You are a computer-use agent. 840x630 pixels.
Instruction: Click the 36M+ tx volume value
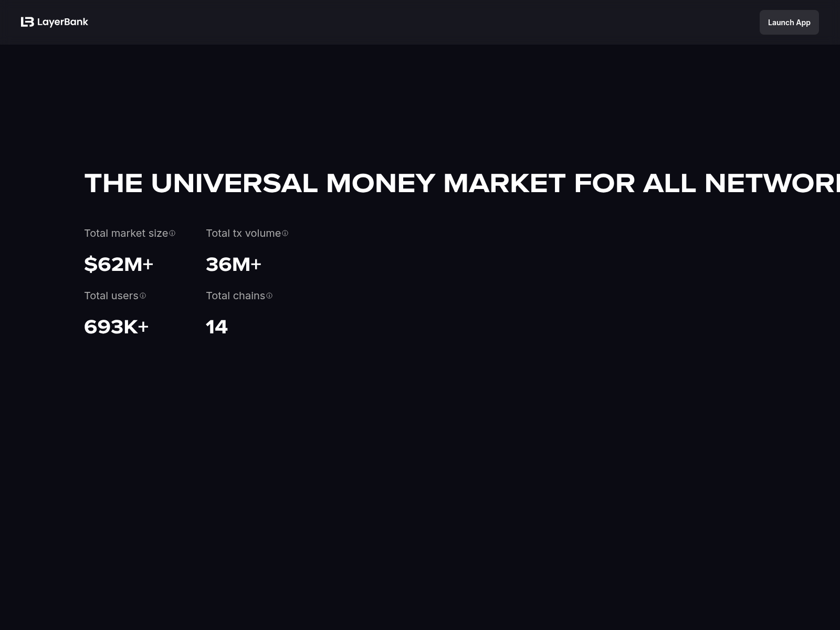233,264
